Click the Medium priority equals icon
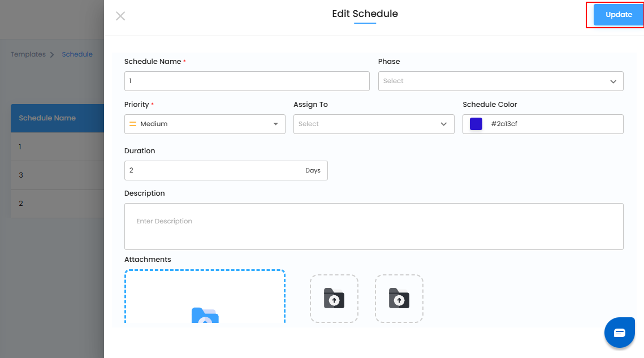Viewport: 644px width, 358px height. pyautogui.click(x=133, y=124)
